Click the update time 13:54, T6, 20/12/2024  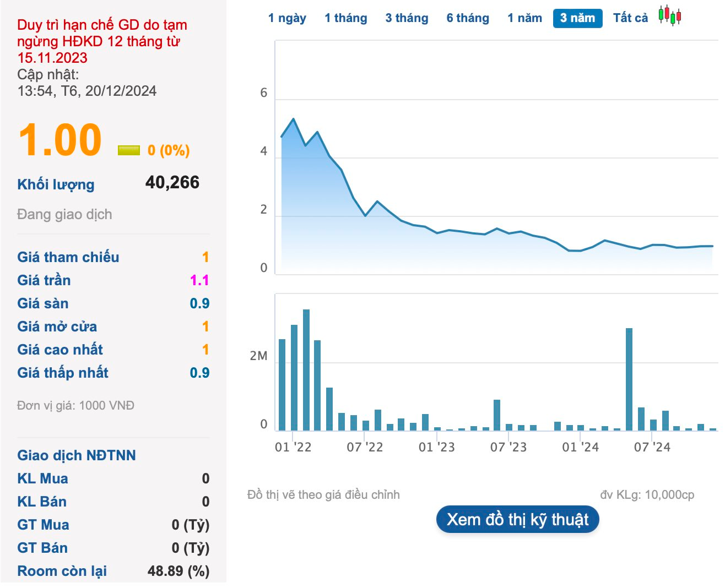(87, 91)
